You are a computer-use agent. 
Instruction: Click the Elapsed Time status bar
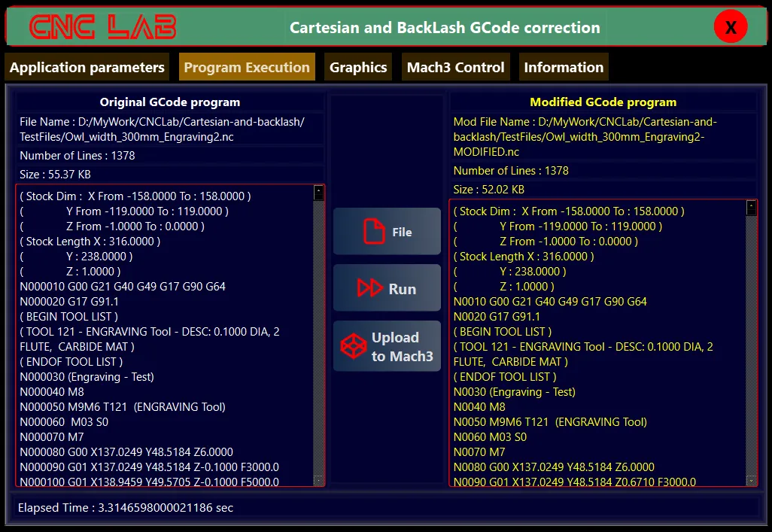coord(385,508)
